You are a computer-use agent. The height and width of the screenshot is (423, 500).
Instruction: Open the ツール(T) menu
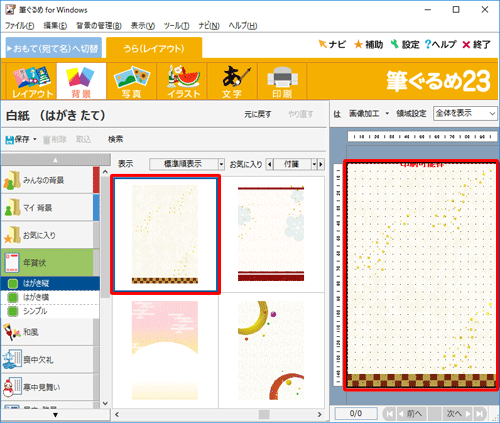click(176, 26)
